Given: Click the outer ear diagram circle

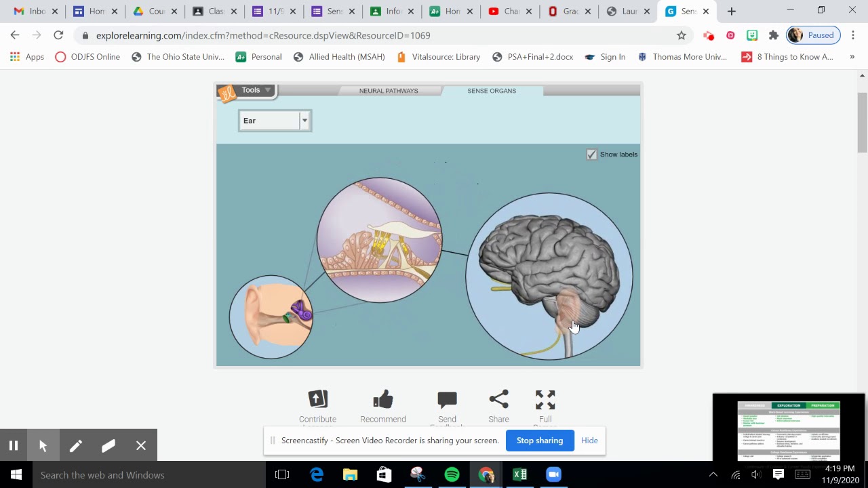Looking at the screenshot, I should coord(271,317).
